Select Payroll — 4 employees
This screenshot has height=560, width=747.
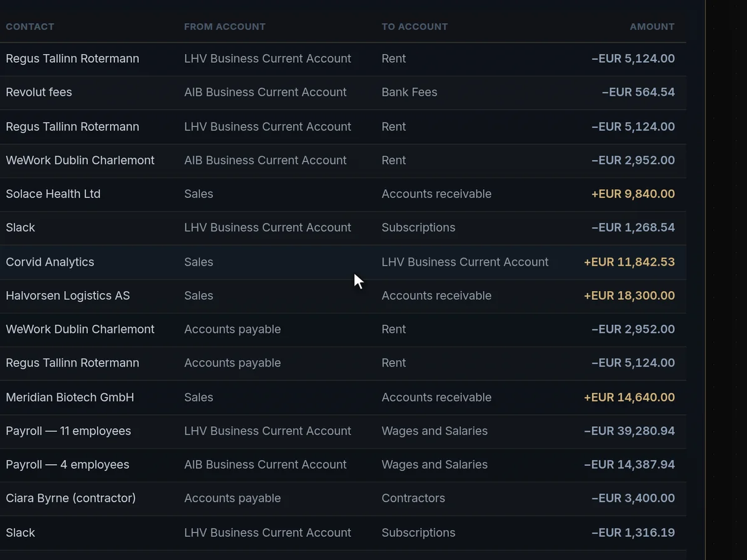tap(67, 464)
